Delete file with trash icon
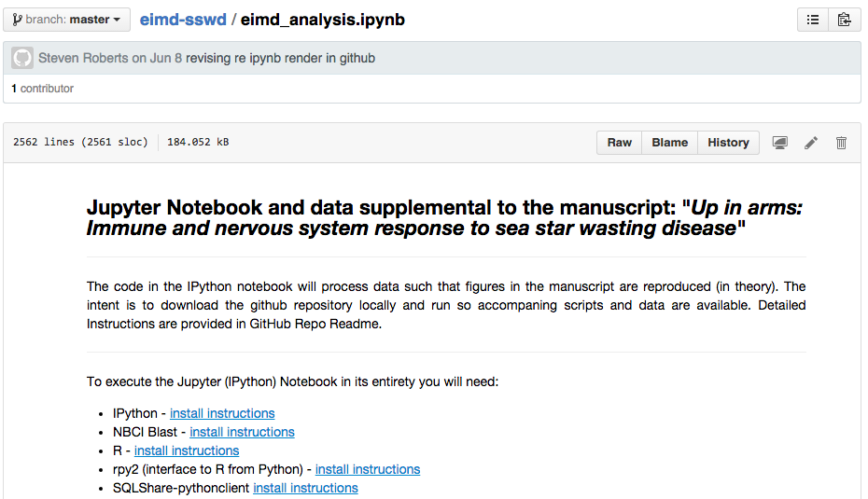 (842, 143)
